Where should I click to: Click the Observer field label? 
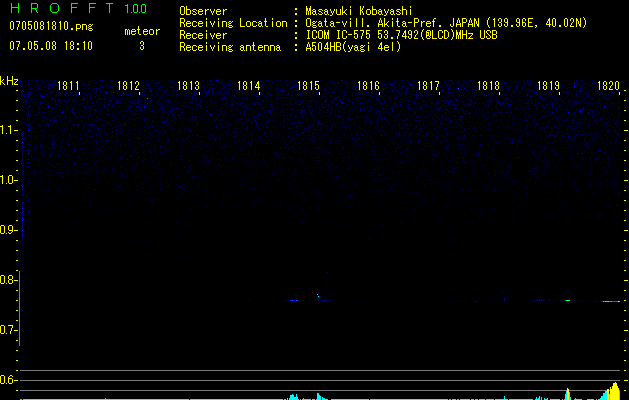[x=203, y=11]
